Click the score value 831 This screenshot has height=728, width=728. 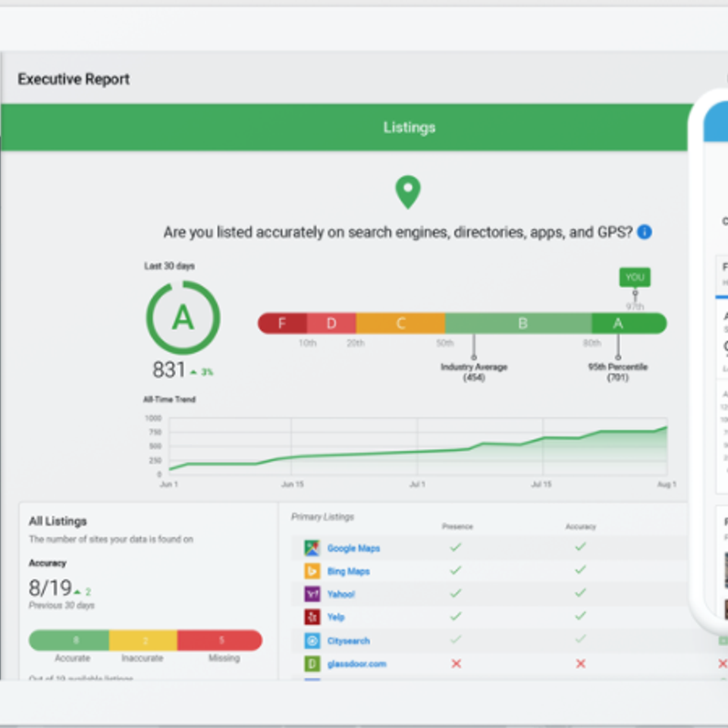(169, 370)
